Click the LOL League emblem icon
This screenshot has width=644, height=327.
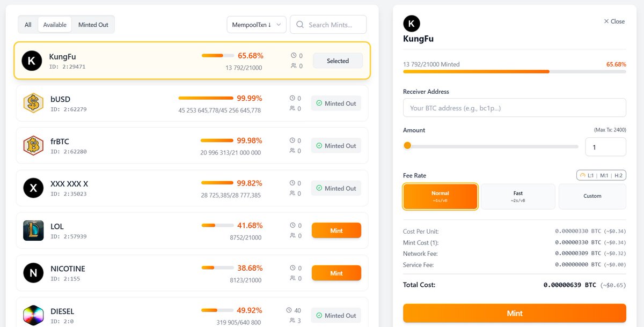[x=33, y=231]
